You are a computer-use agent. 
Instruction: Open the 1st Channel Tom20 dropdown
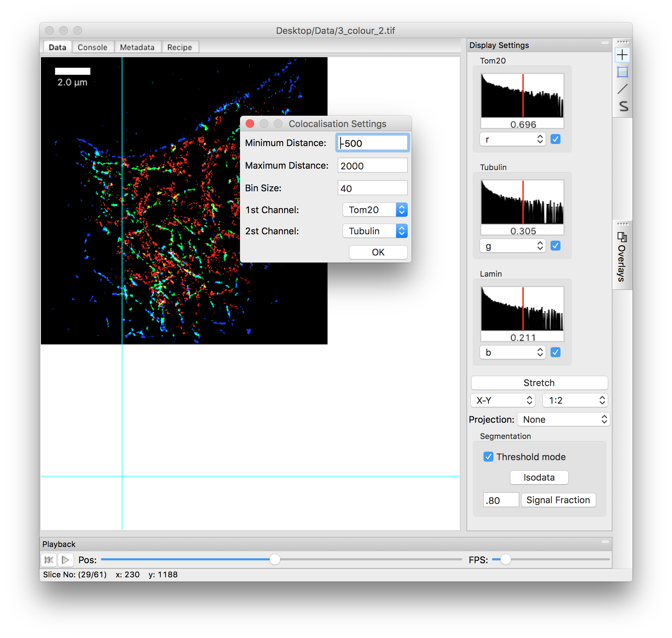coord(375,210)
